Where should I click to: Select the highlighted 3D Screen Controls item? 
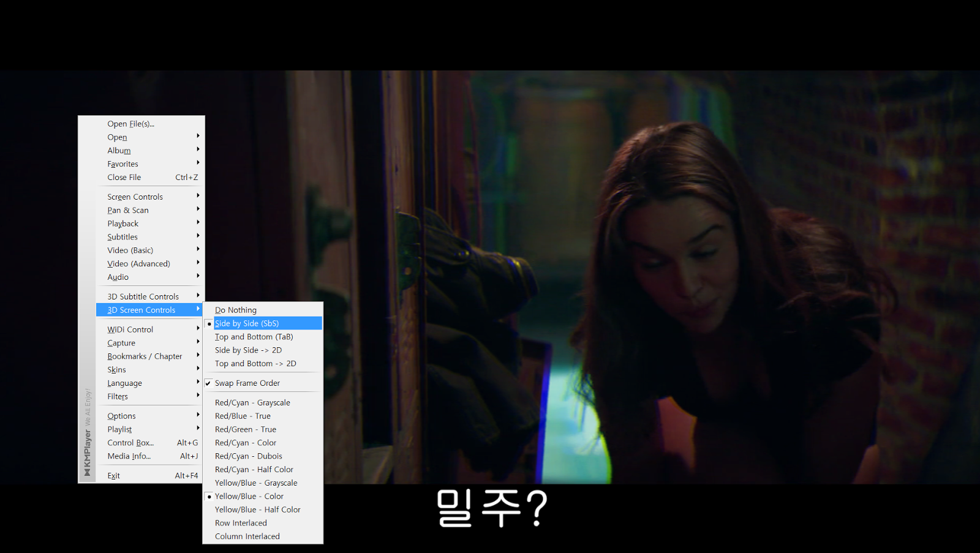149,310
